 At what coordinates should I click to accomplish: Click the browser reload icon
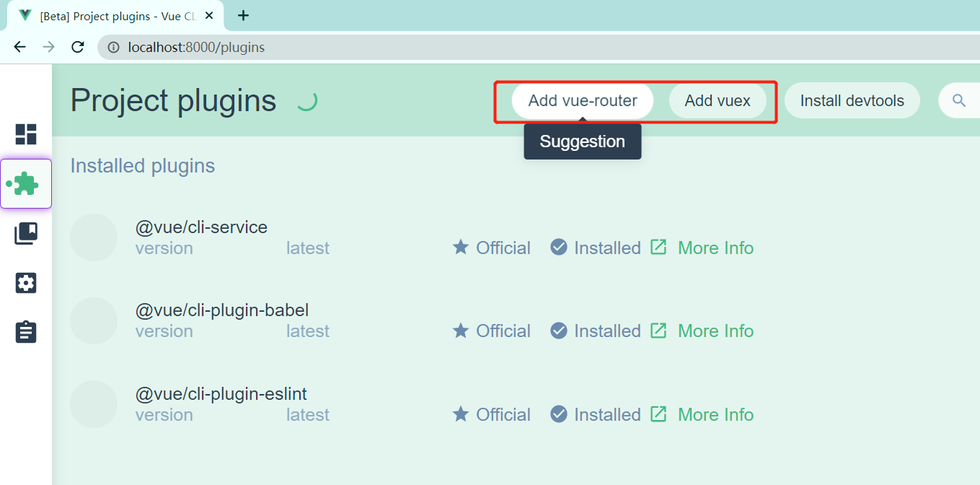77,47
